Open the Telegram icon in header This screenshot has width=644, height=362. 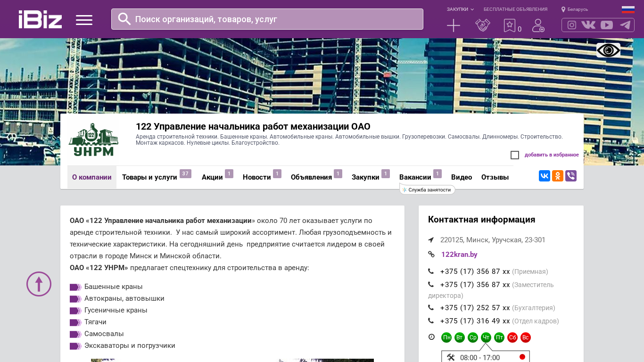point(625,25)
